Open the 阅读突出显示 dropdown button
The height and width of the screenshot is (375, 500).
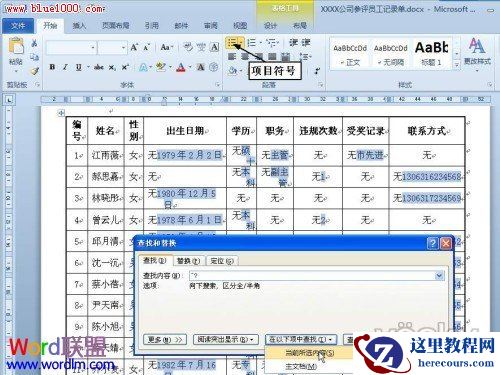point(226,340)
